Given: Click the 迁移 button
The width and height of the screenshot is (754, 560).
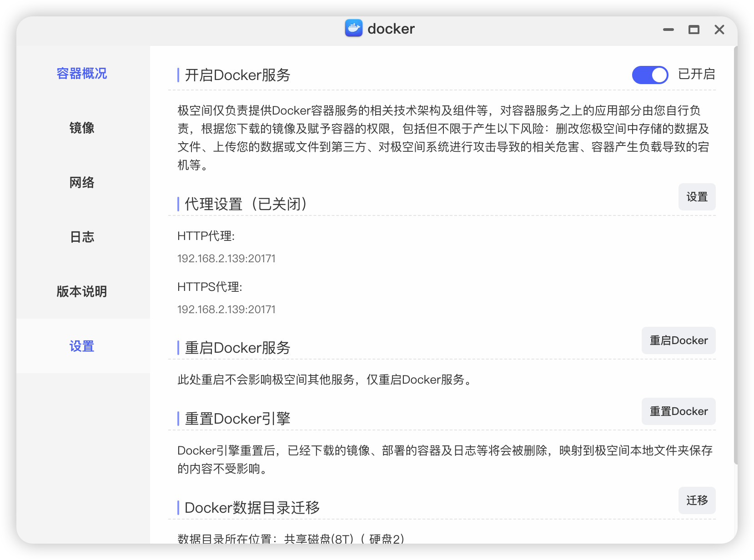Looking at the screenshot, I should click(x=697, y=500).
